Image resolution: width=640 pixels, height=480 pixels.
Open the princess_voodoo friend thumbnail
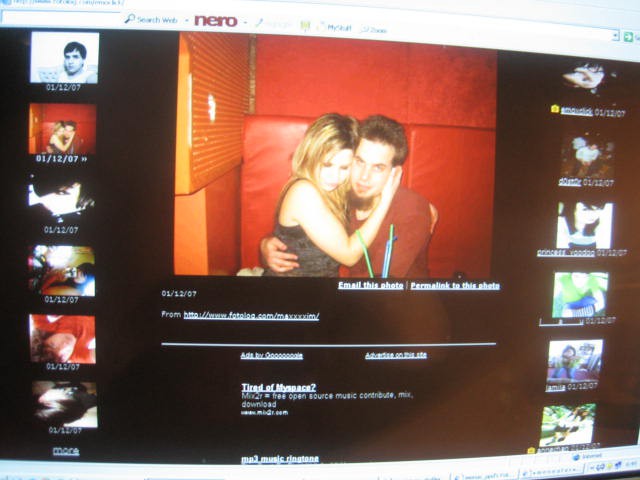(585, 225)
